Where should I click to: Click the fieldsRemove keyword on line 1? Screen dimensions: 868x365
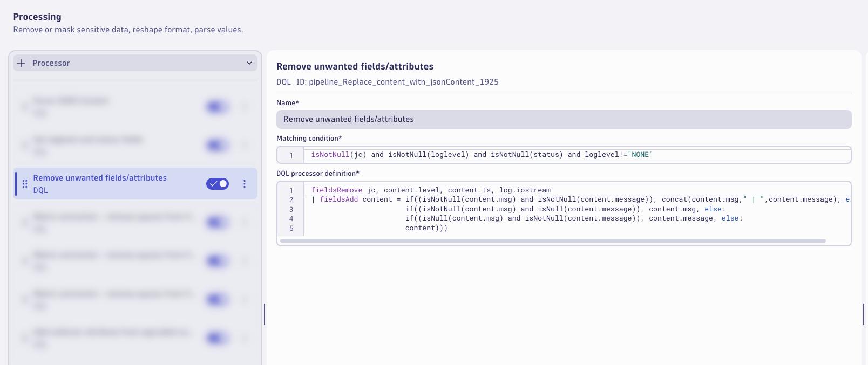click(x=337, y=190)
